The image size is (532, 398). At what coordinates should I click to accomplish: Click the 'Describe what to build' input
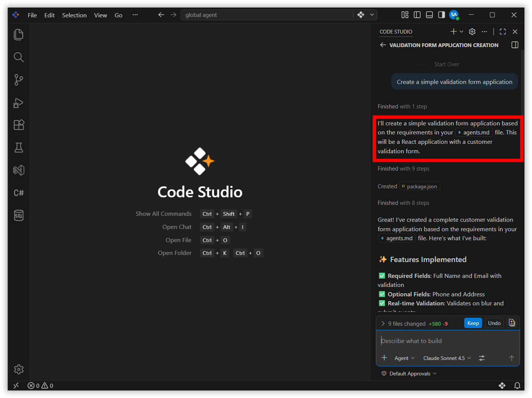click(x=448, y=341)
